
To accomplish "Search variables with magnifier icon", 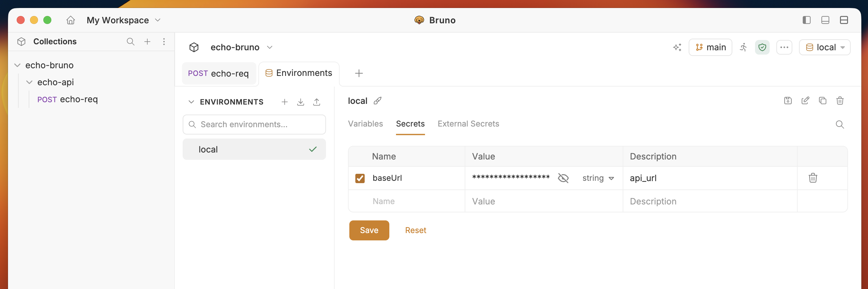I will tap(840, 125).
